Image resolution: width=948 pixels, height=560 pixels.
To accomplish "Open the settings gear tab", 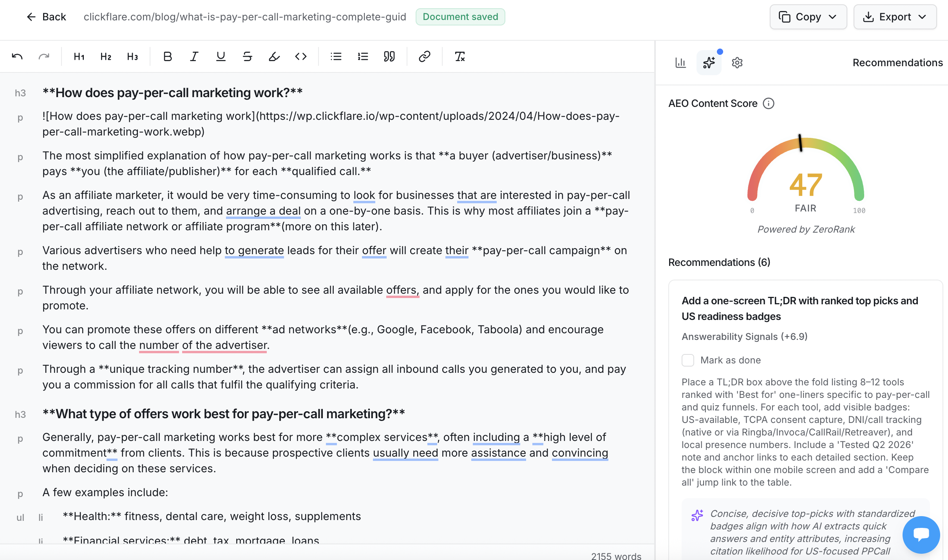I will pos(737,63).
